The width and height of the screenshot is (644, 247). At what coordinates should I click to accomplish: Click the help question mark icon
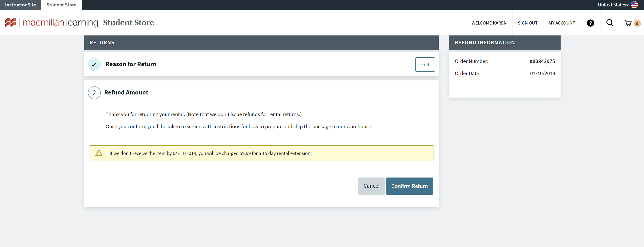tap(590, 23)
